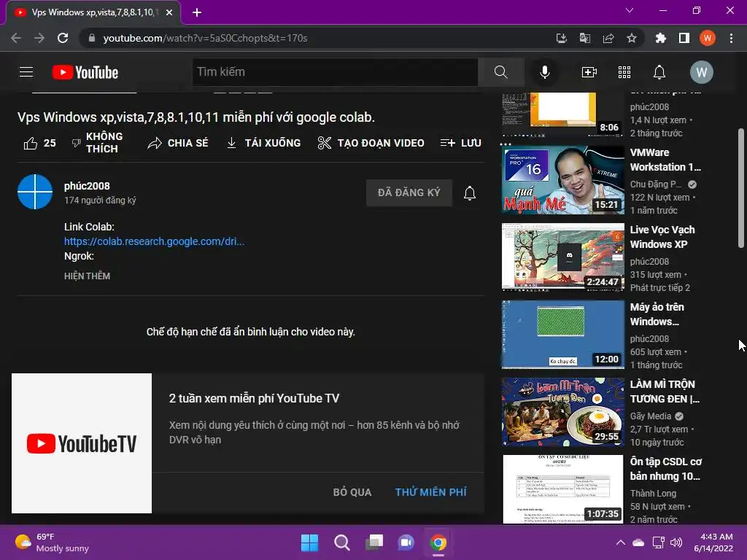Open Live Vọc Vạch Windows XP thumbnail
The height and width of the screenshot is (560, 747).
coord(562,257)
